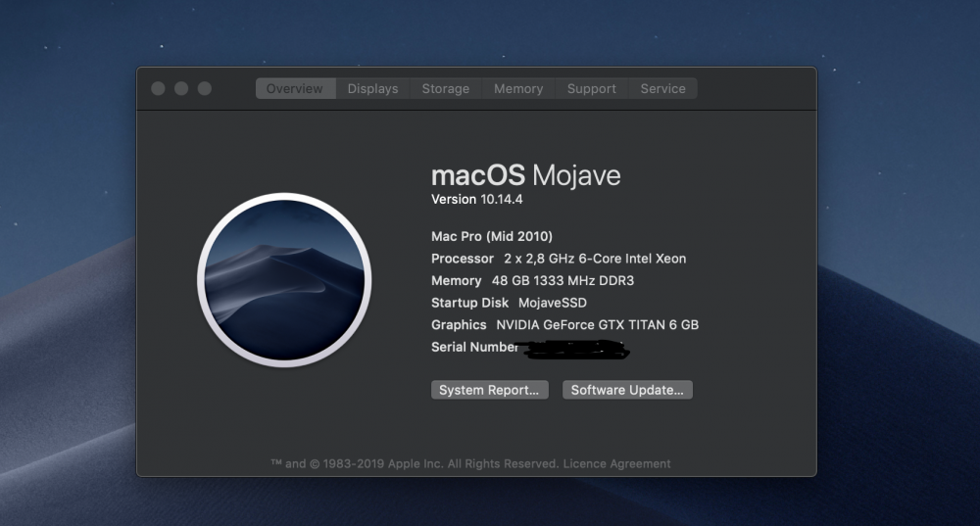Screen dimensions: 980x526
Task: Select the Memory tab
Action: click(x=518, y=89)
